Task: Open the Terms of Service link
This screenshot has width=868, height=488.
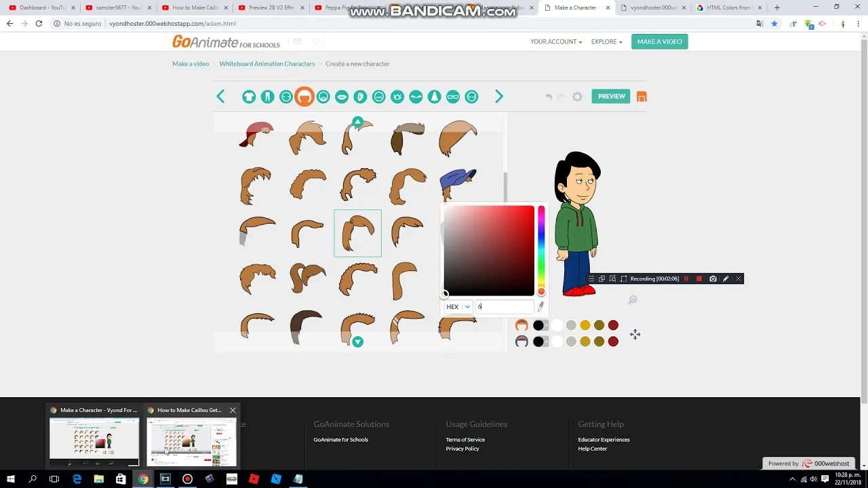Action: pos(465,440)
